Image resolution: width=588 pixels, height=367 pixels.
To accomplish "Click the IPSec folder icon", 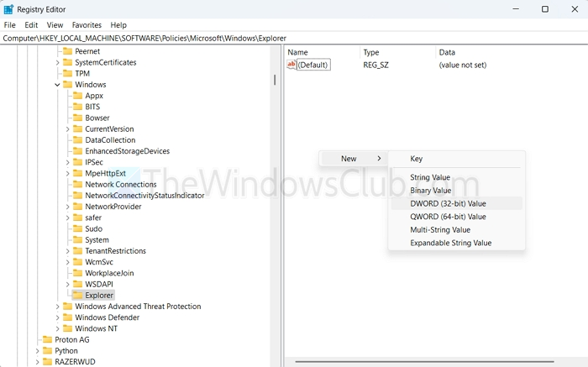I will pyautogui.click(x=77, y=162).
